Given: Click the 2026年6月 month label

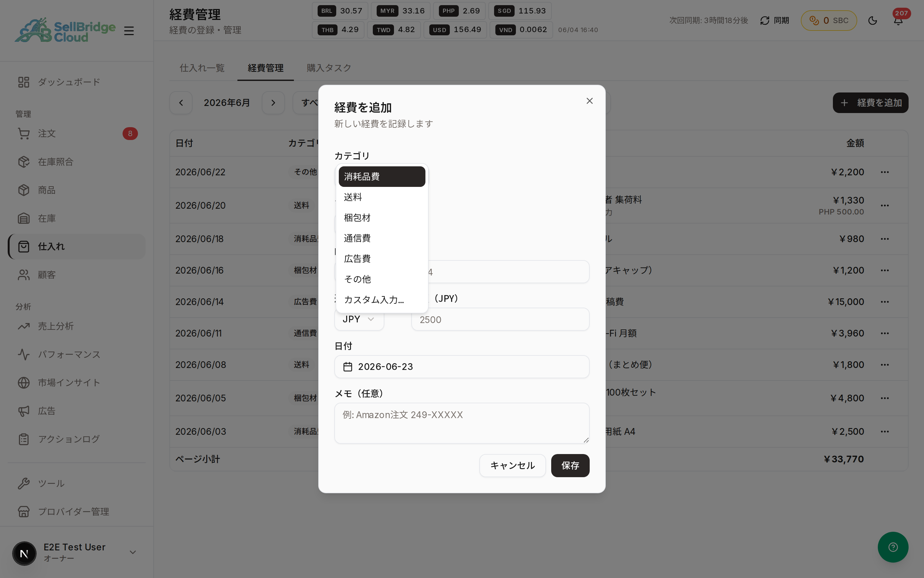Looking at the screenshot, I should pyautogui.click(x=227, y=103).
